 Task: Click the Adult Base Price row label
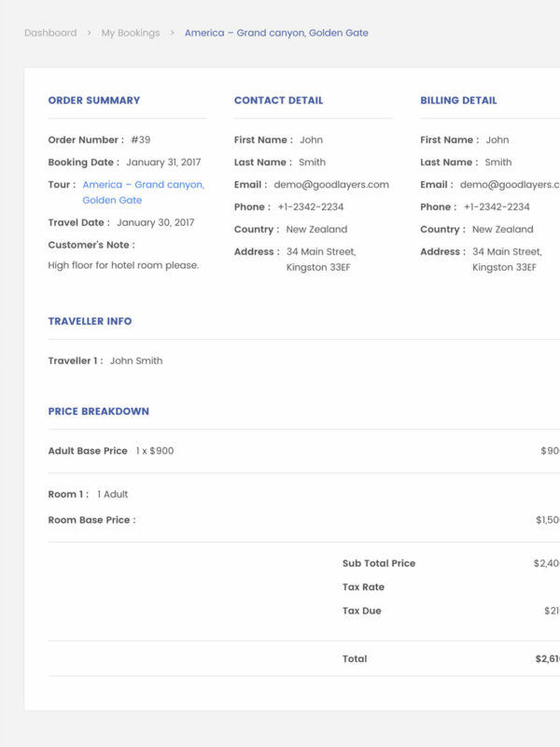tap(88, 451)
